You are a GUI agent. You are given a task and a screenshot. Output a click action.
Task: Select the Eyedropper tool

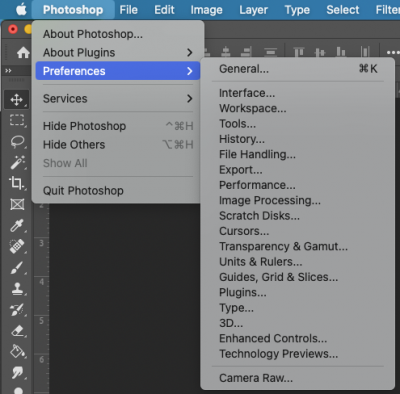click(x=17, y=225)
